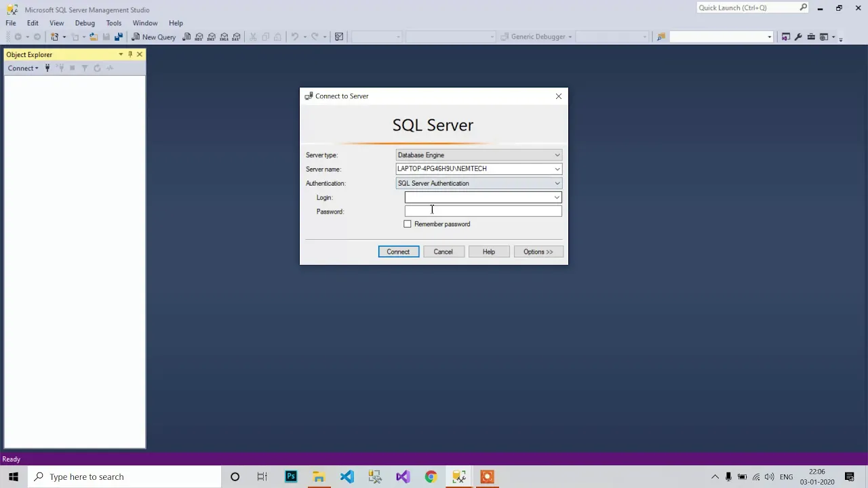Open Task View on taskbar
The image size is (868, 488).
tap(262, 476)
